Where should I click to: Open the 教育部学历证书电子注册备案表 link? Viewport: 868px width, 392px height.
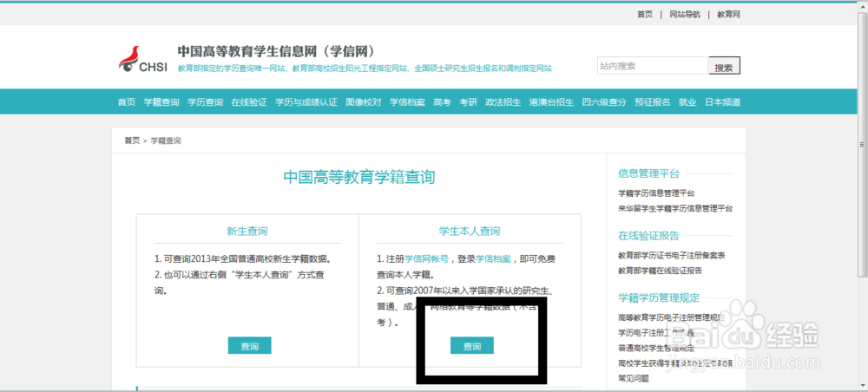pyautogui.click(x=672, y=256)
